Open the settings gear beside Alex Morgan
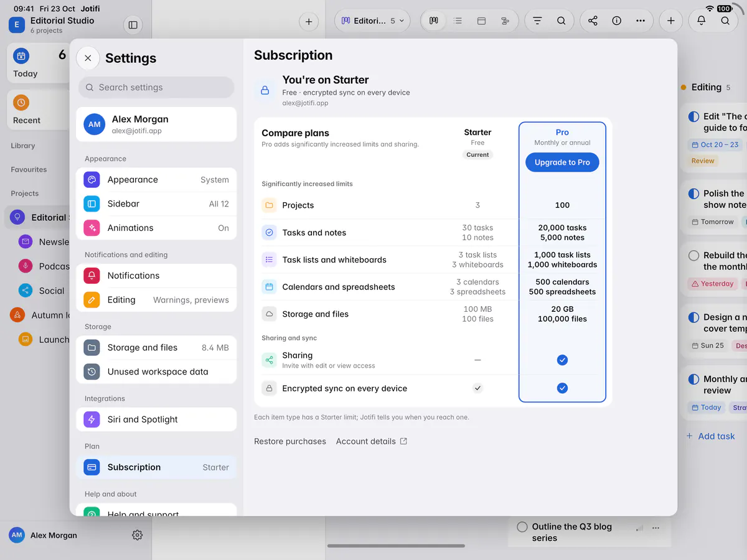Viewport: 747px width, 560px height. point(138,535)
